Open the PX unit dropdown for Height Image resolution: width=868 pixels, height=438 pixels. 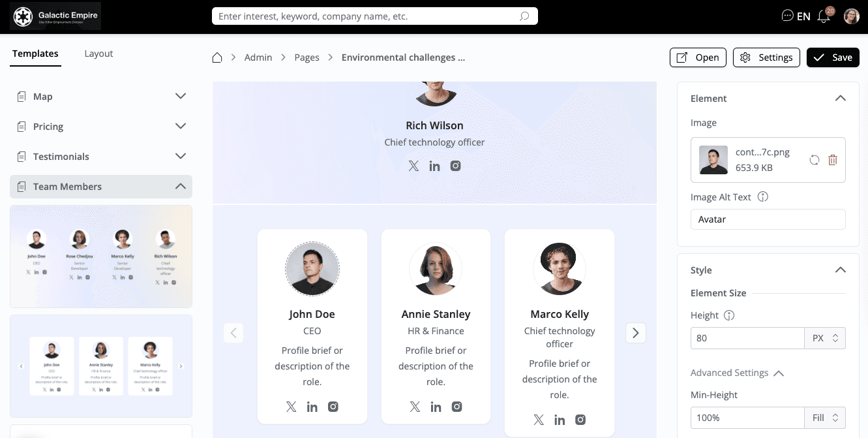click(x=825, y=338)
